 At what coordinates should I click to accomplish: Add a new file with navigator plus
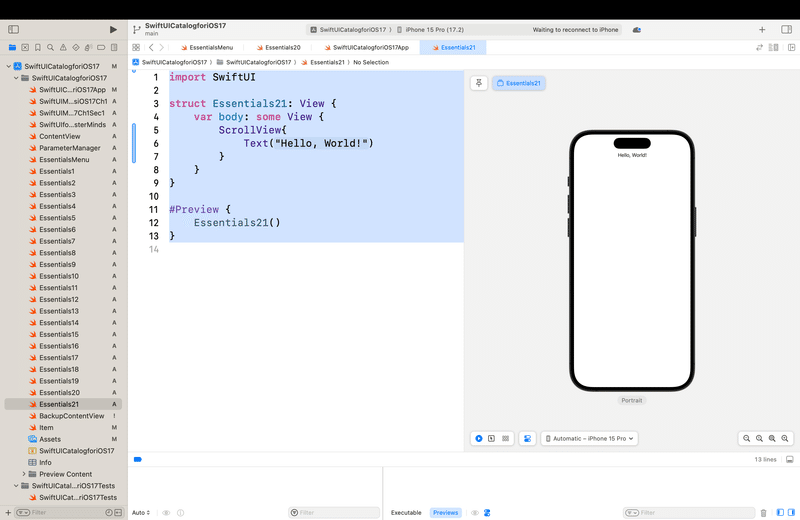[x=8, y=512]
